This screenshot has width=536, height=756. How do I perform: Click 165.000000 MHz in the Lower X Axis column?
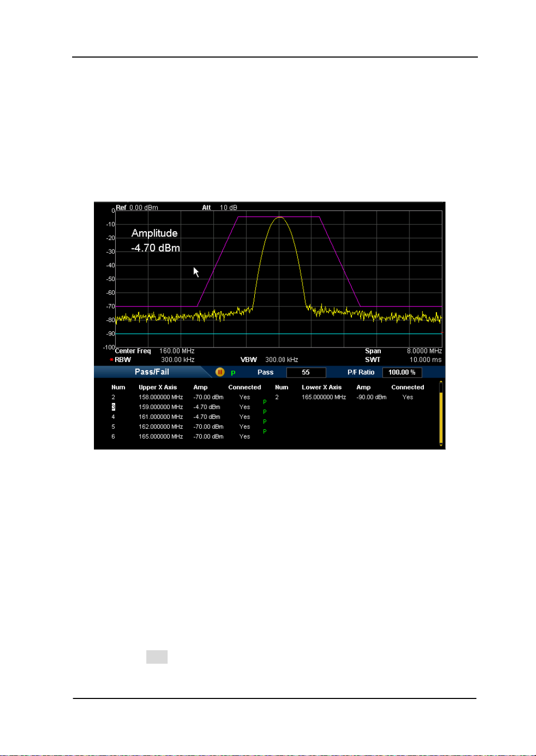[324, 397]
